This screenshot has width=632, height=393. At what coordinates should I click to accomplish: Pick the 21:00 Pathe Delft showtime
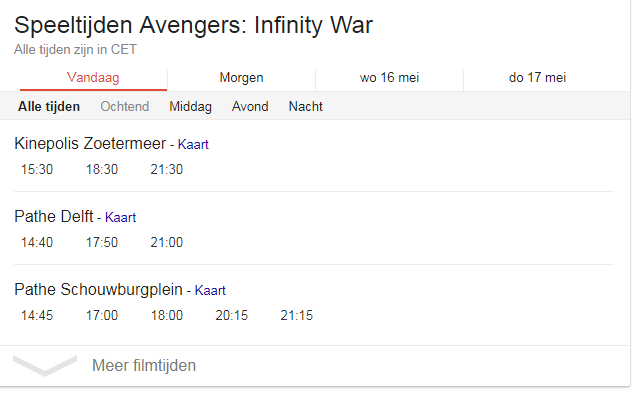coord(166,242)
